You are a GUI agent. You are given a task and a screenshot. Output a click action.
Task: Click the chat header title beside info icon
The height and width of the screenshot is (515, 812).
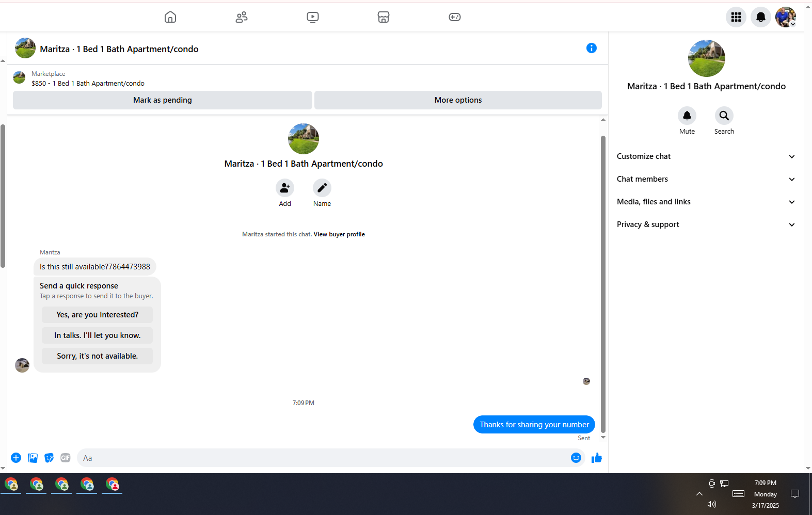point(119,49)
